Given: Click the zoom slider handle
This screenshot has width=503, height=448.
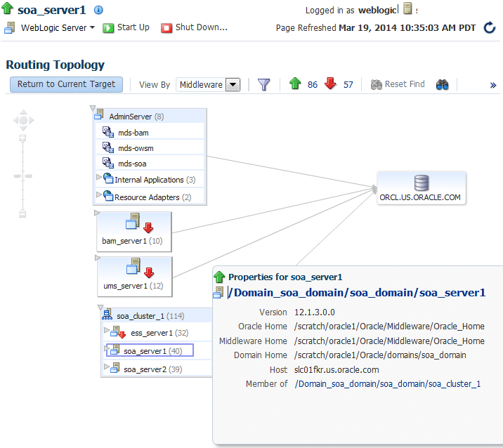Looking at the screenshot, I should click(22, 176).
